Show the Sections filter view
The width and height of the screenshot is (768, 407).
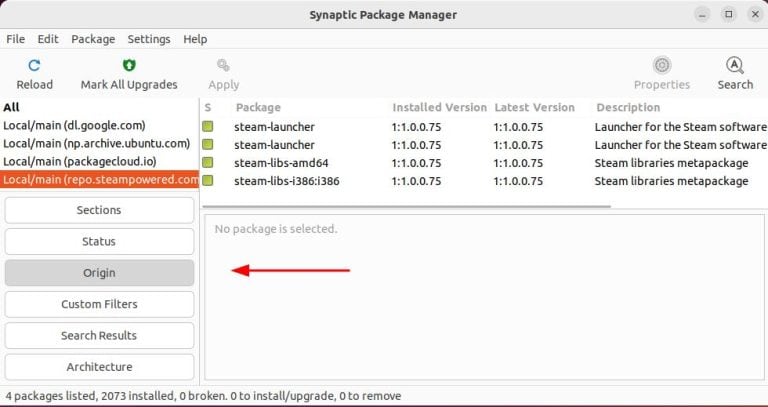click(99, 210)
